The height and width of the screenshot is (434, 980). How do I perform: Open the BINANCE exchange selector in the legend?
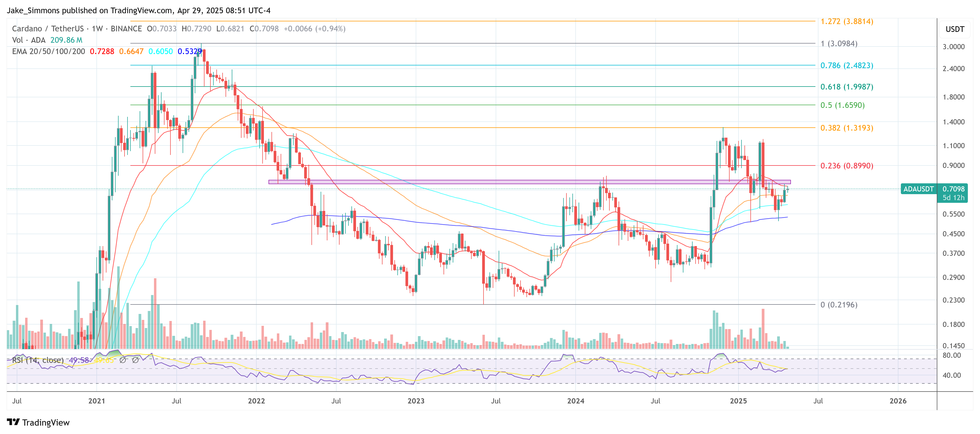click(126, 29)
